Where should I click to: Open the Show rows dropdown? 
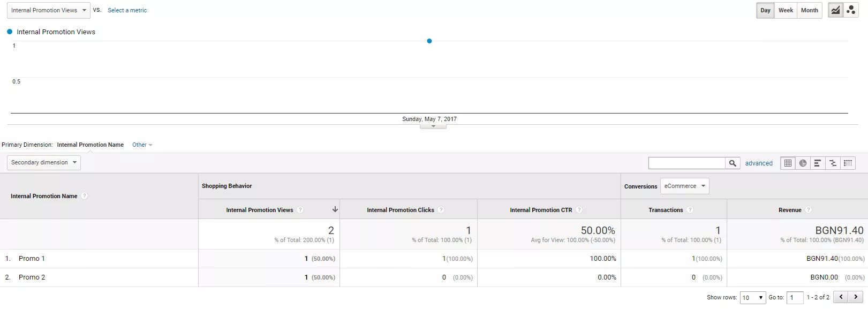click(x=753, y=298)
